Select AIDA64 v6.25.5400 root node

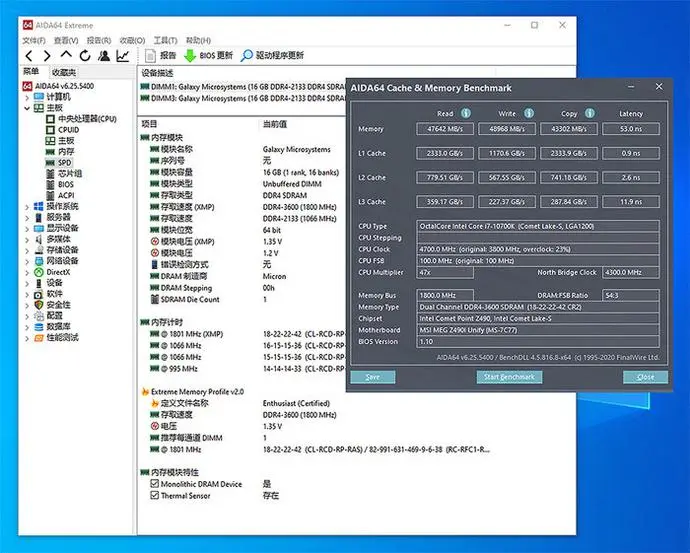pyautogui.click(x=64, y=86)
